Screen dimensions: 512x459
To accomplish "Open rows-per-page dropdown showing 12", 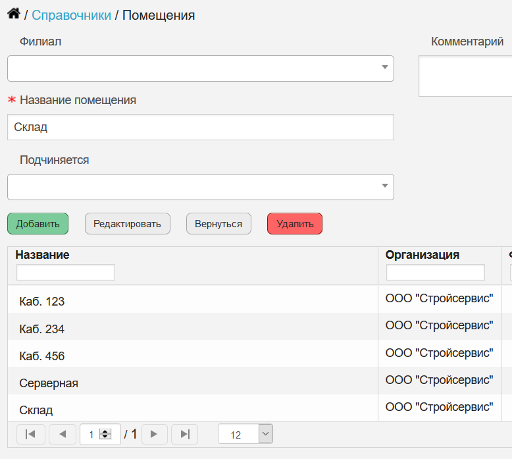I will [x=245, y=434].
